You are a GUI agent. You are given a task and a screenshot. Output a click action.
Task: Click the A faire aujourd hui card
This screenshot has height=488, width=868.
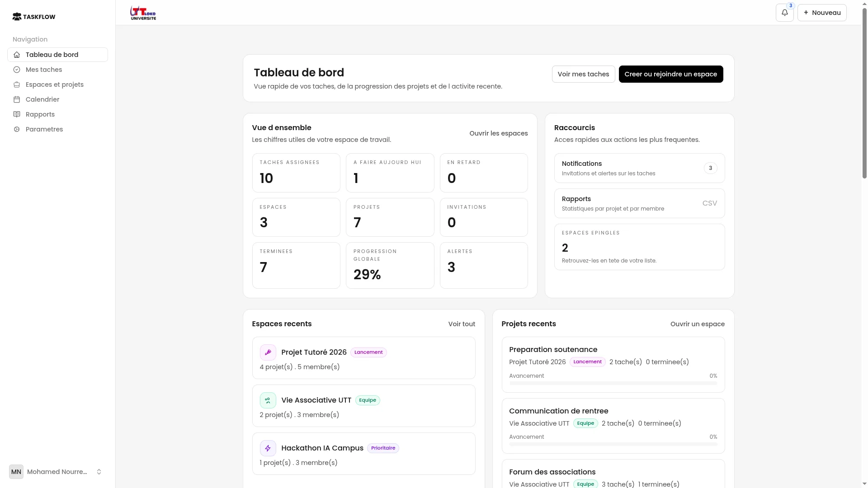pos(390,173)
